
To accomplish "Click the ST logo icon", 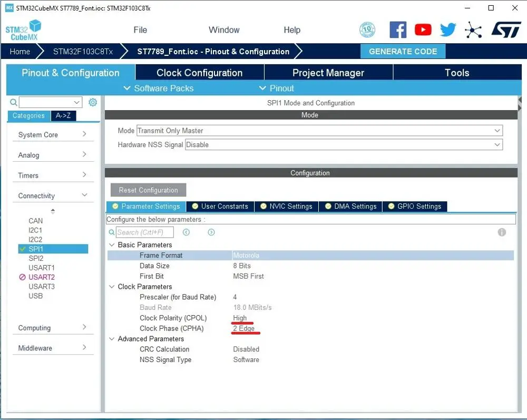I will pos(506,30).
